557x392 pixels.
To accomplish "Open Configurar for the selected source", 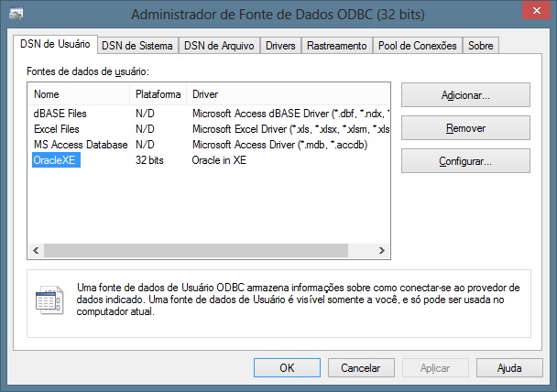I will tap(465, 161).
